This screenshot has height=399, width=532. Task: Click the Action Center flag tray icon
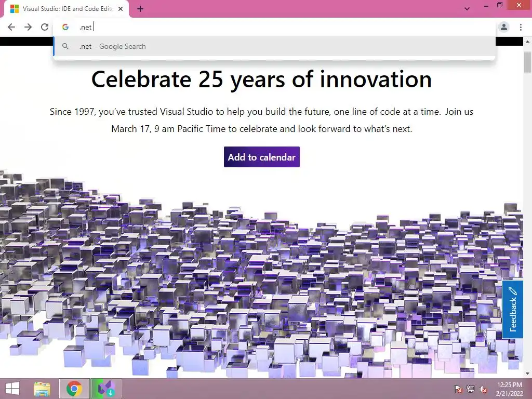click(x=458, y=389)
